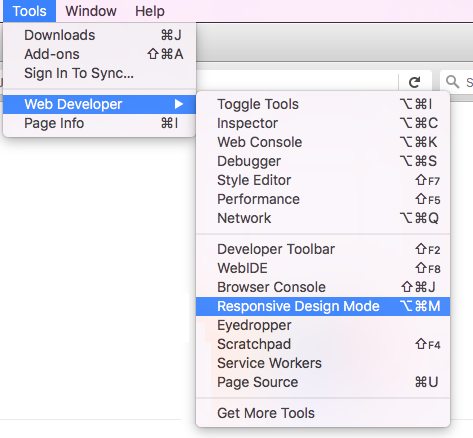
Task: Select Responsive Design Mode
Action: click(323, 306)
